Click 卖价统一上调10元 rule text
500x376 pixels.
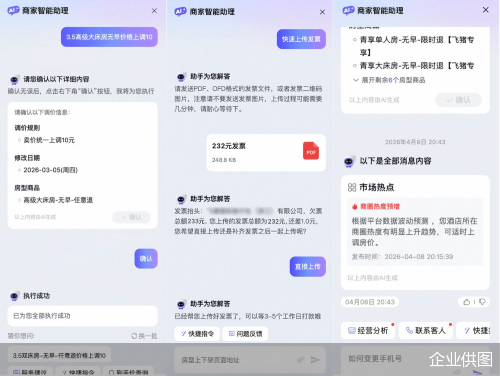point(49,140)
